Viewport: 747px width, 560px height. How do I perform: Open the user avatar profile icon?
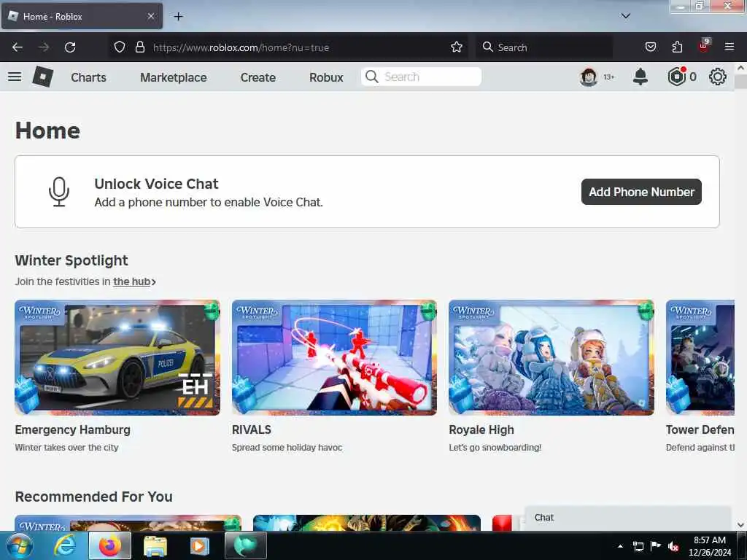coord(589,77)
